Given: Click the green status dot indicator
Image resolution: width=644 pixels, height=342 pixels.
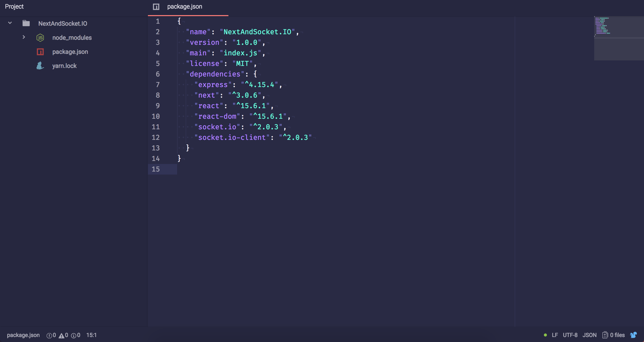Looking at the screenshot, I should coord(545,335).
